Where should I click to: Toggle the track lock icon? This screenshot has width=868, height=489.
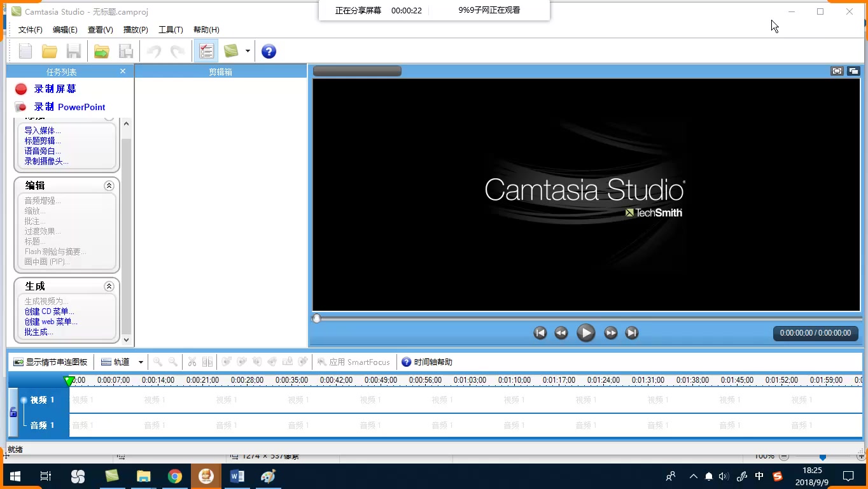[13, 413]
